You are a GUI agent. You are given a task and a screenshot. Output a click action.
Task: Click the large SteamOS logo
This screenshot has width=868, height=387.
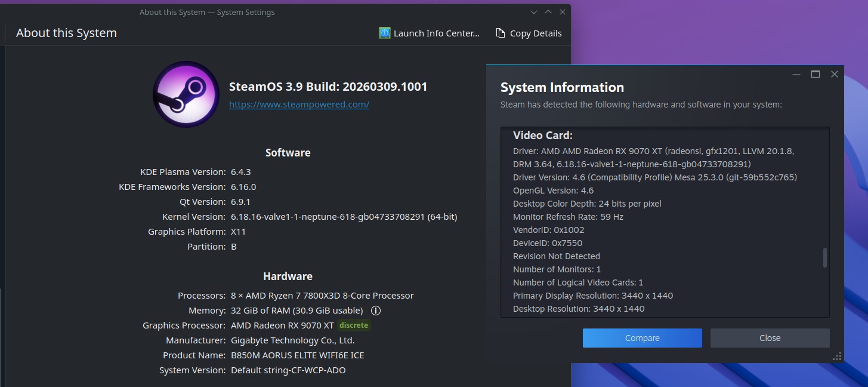(x=186, y=94)
